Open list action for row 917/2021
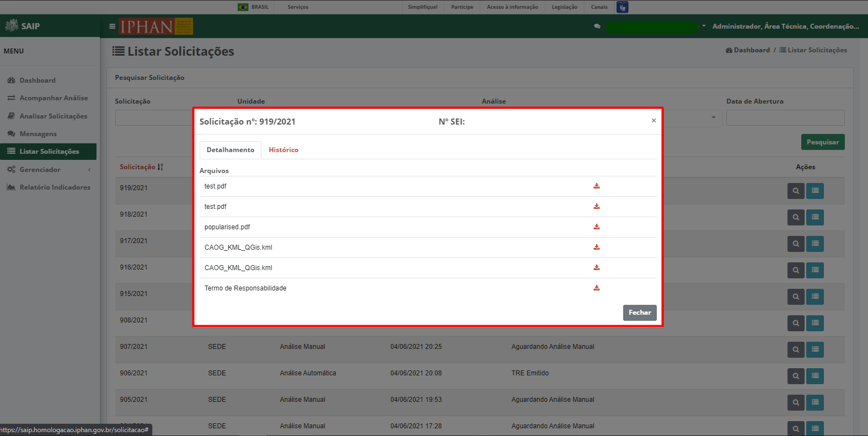This screenshot has height=436, width=868. (x=815, y=244)
